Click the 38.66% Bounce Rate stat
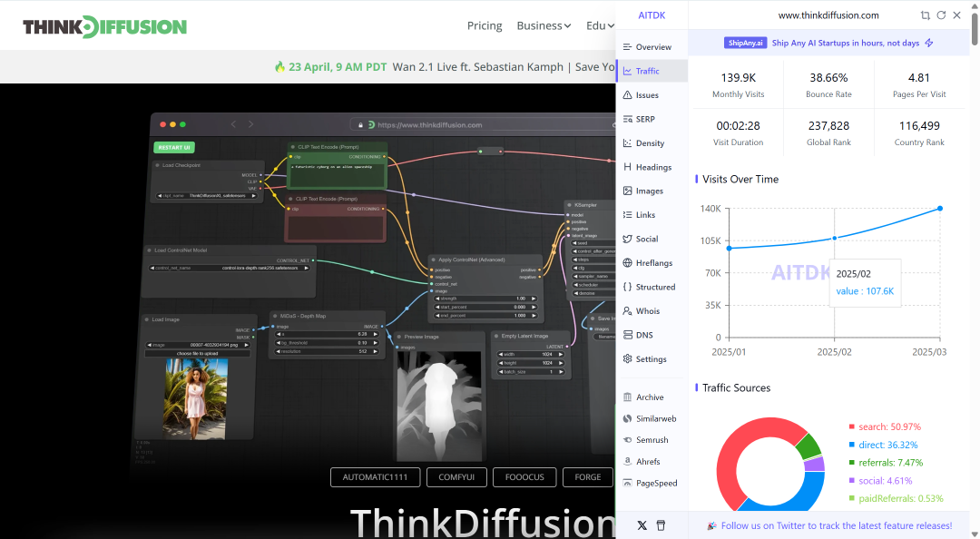 coord(828,85)
